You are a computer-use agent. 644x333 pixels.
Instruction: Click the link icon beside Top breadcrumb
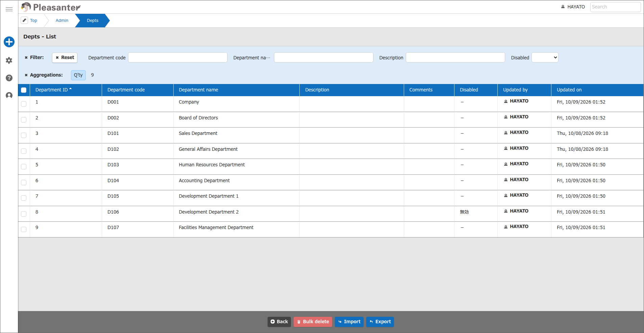[24, 20]
